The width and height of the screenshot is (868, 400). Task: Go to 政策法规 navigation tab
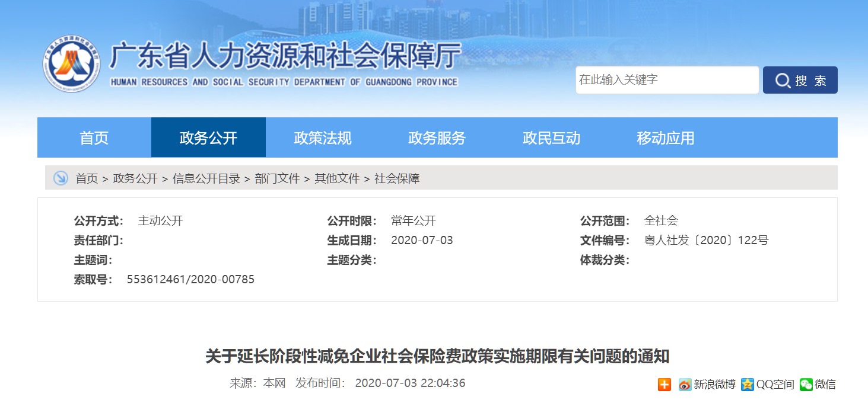323,138
